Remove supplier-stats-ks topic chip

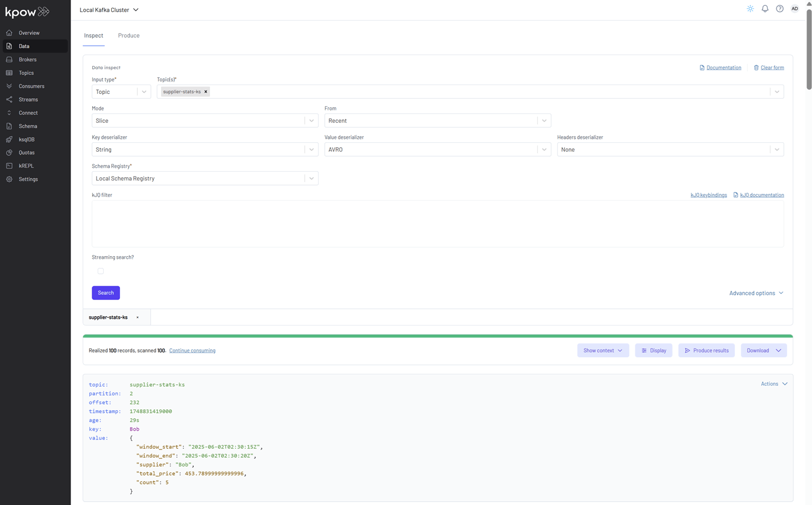(205, 92)
